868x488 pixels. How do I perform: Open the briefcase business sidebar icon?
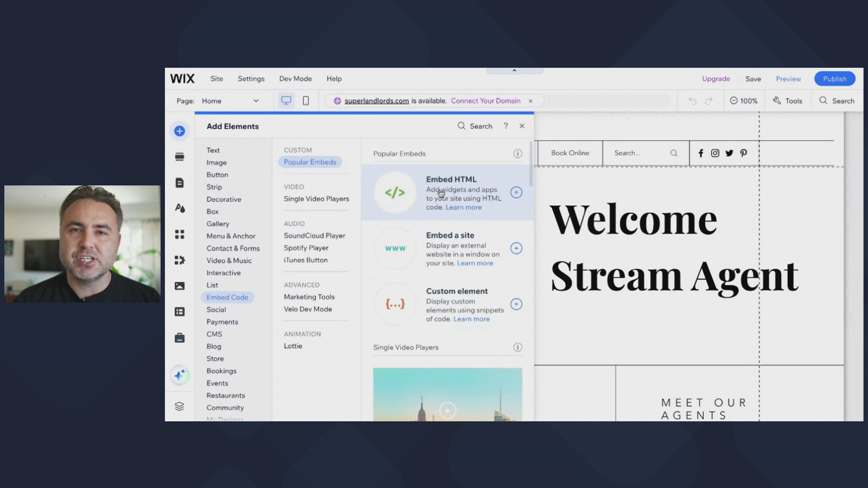[179, 338]
